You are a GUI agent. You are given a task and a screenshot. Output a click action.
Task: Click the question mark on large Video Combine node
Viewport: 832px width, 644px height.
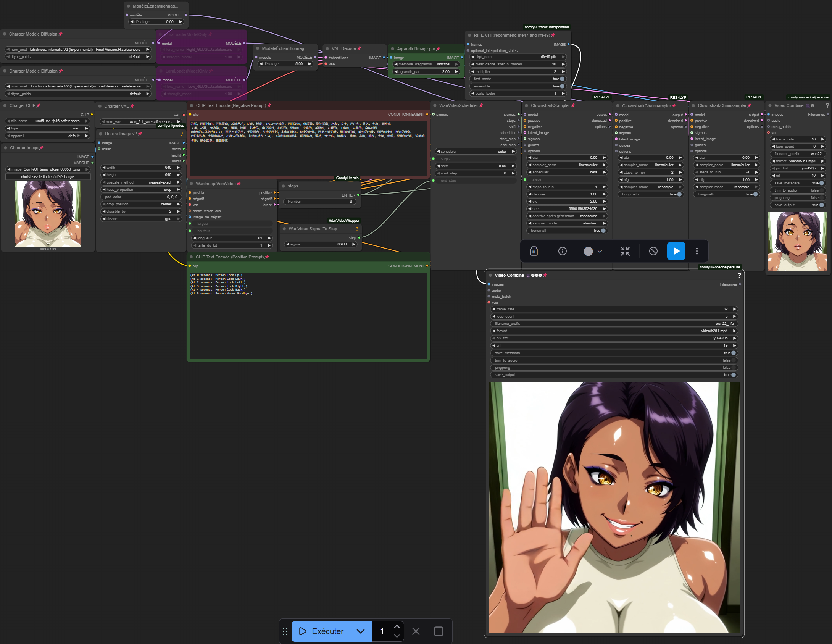click(739, 275)
